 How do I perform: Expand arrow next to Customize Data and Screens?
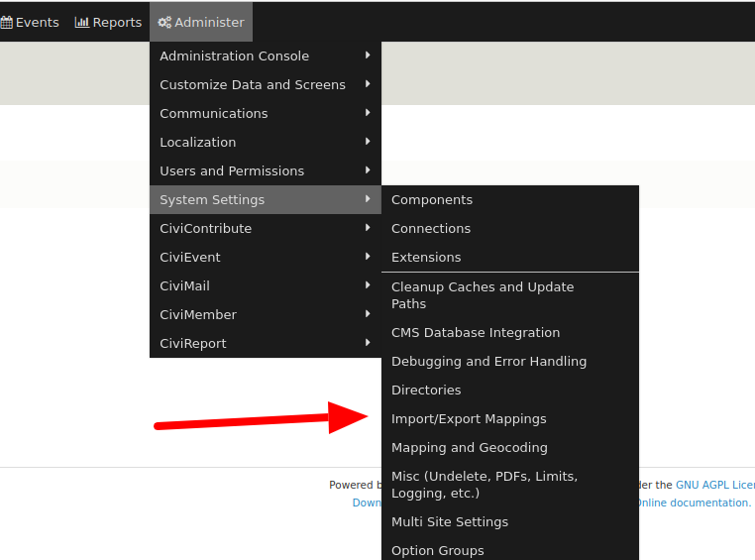(x=368, y=84)
